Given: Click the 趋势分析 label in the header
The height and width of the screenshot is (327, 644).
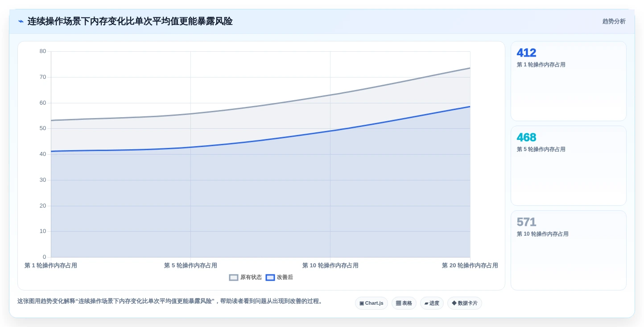Looking at the screenshot, I should coord(614,21).
